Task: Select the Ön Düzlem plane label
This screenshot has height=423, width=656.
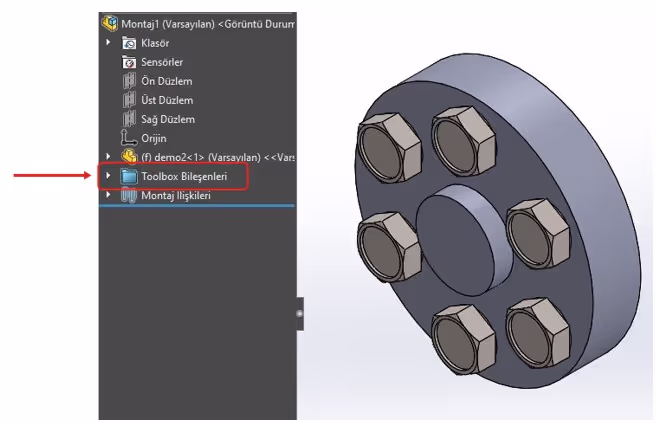Action: tap(167, 81)
